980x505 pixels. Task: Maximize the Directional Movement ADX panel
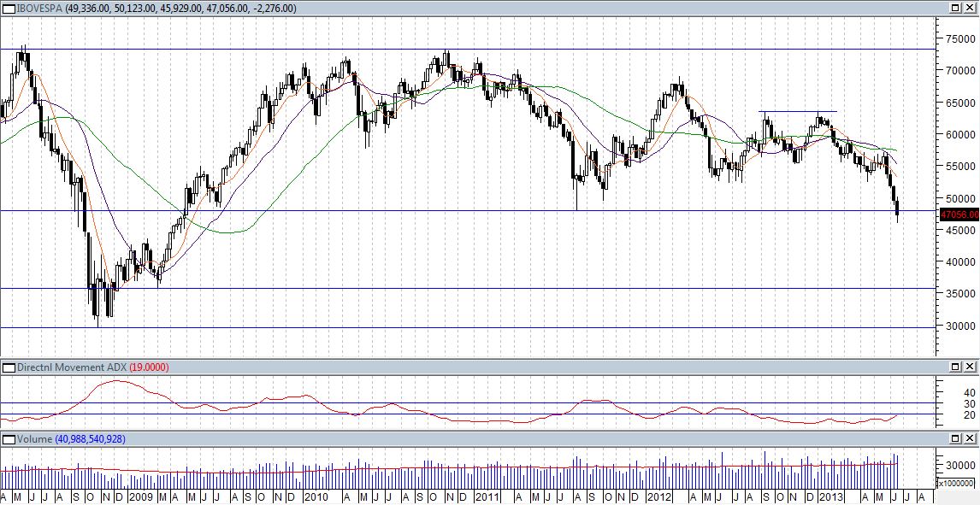coord(956,367)
